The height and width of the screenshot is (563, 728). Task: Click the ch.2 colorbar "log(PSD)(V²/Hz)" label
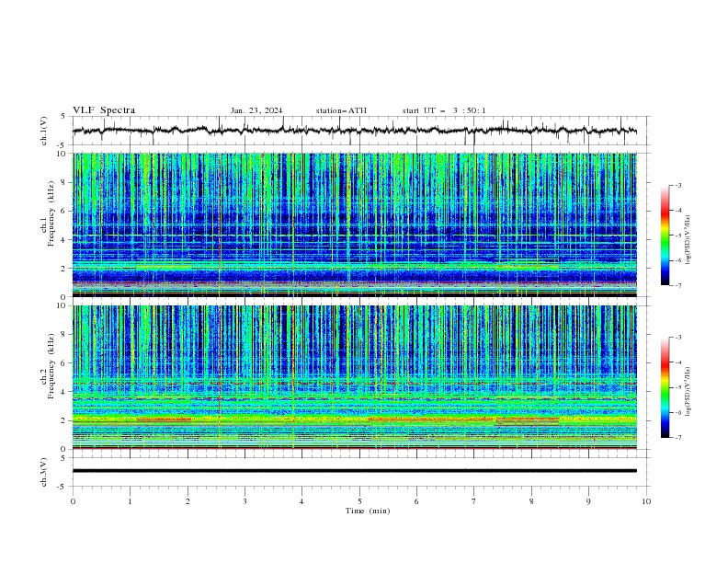click(x=688, y=392)
